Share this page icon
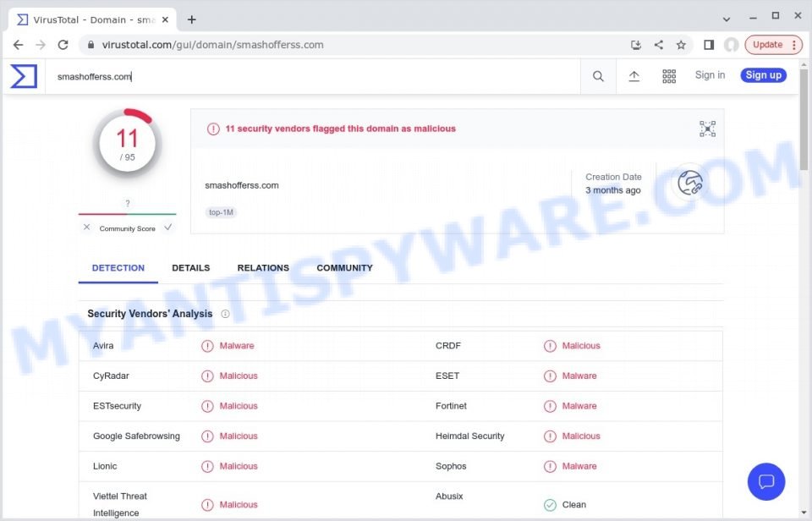 (x=659, y=45)
